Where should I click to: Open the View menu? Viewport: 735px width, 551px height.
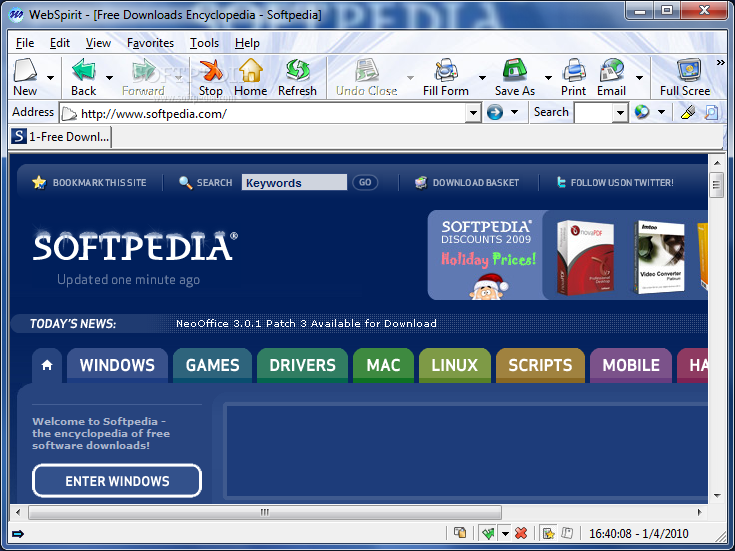98,43
